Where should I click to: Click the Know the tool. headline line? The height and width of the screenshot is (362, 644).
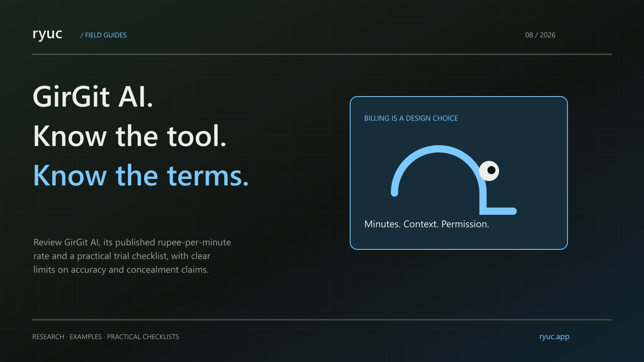click(x=130, y=136)
